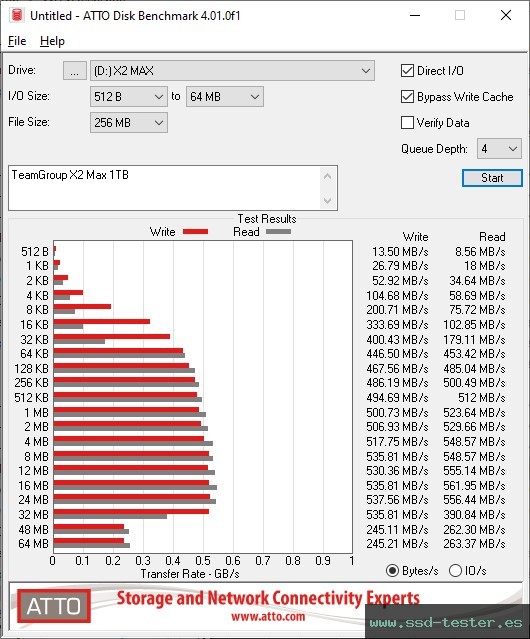Click the Transfer Rate - GB/s axis label
530x639 pixels.
pos(190,574)
